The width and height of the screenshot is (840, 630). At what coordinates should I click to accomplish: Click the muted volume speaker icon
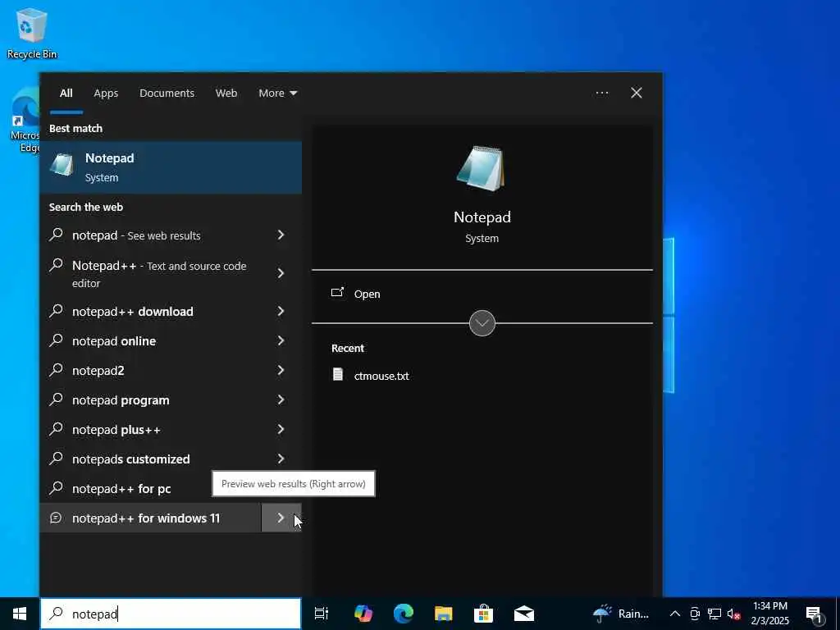pyautogui.click(x=733, y=614)
